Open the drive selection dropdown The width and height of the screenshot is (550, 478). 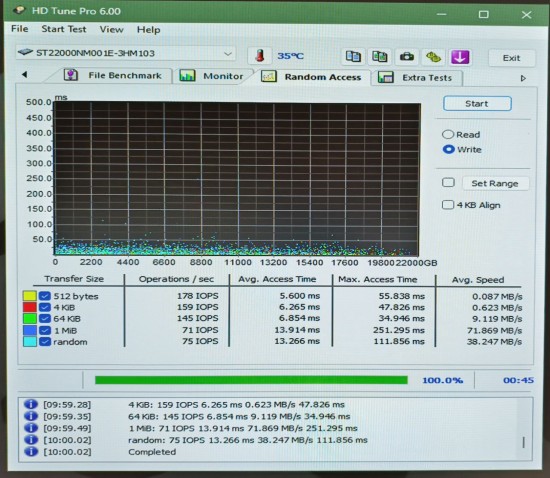pos(228,54)
